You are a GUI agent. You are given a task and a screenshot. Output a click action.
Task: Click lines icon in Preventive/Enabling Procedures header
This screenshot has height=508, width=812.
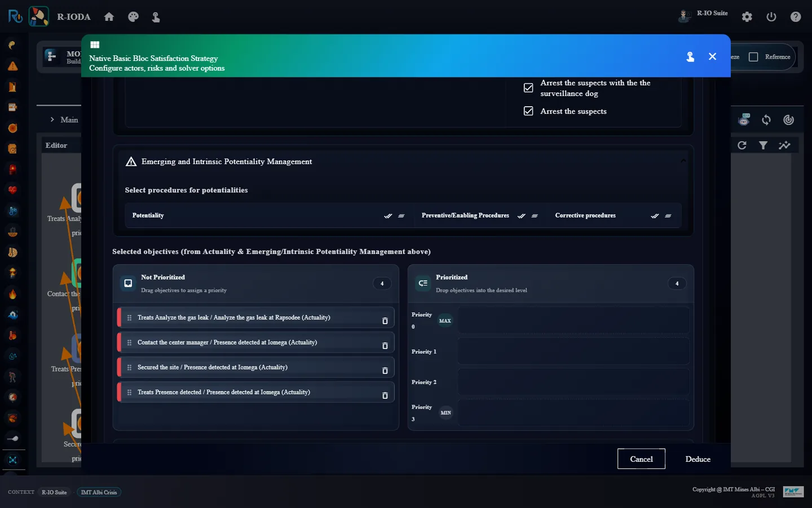[535, 216]
